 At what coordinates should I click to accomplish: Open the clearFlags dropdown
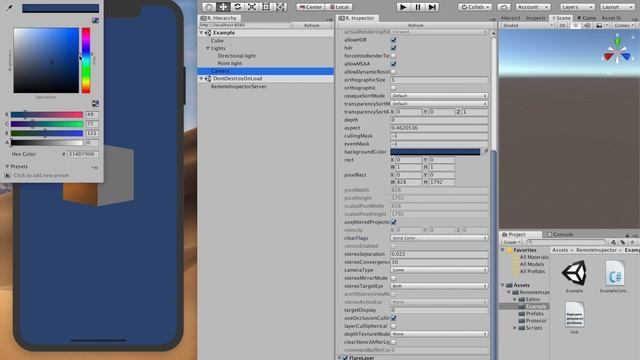[439, 238]
